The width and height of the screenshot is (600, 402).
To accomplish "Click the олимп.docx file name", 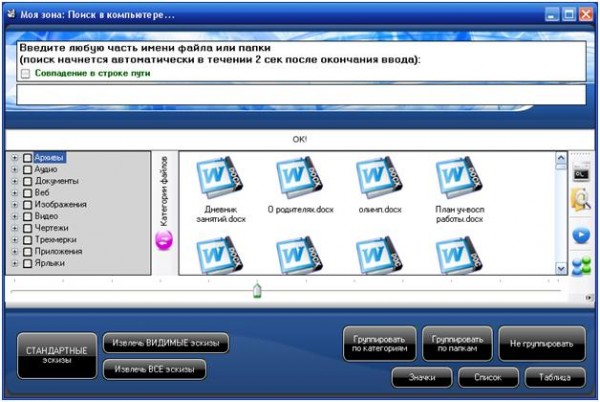I will [x=380, y=210].
